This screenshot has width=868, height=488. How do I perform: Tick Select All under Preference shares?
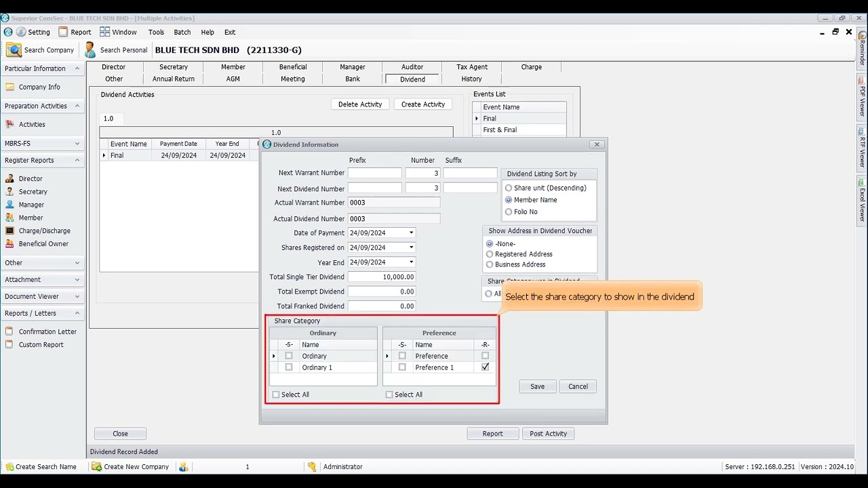point(389,394)
